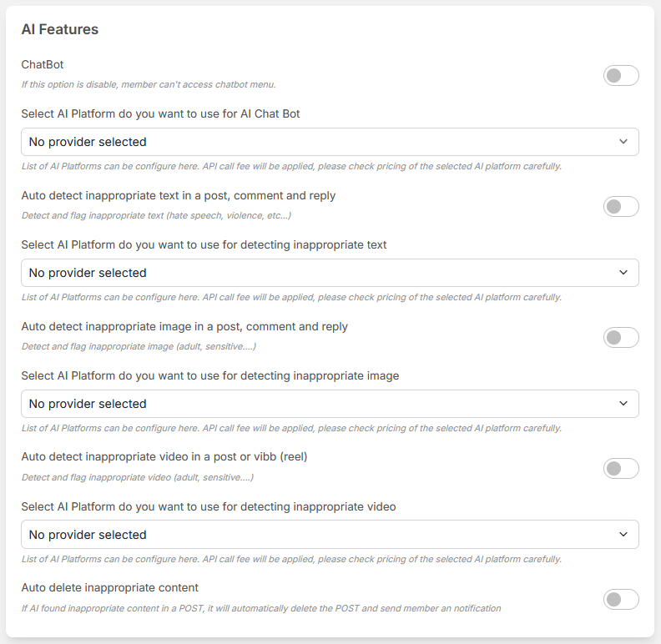Open the provider dropdown for detecting inappropriate image
The height and width of the screenshot is (644, 661).
pos(330,404)
